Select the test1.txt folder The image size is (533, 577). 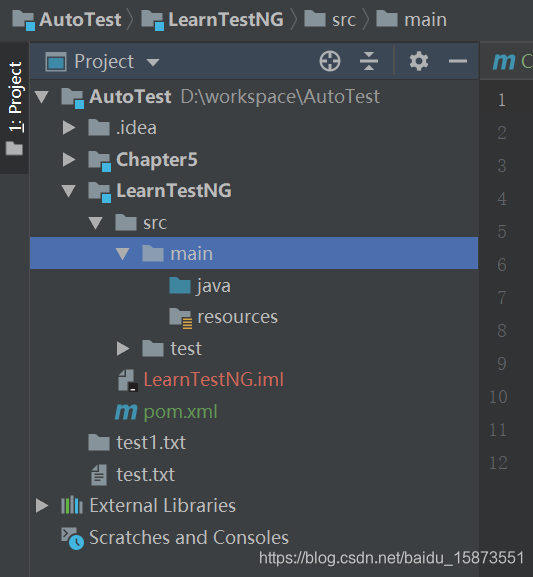[x=254, y=443]
